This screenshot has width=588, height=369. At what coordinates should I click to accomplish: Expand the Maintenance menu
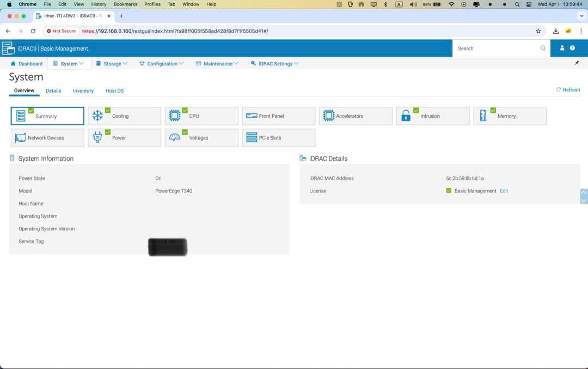[217, 64]
